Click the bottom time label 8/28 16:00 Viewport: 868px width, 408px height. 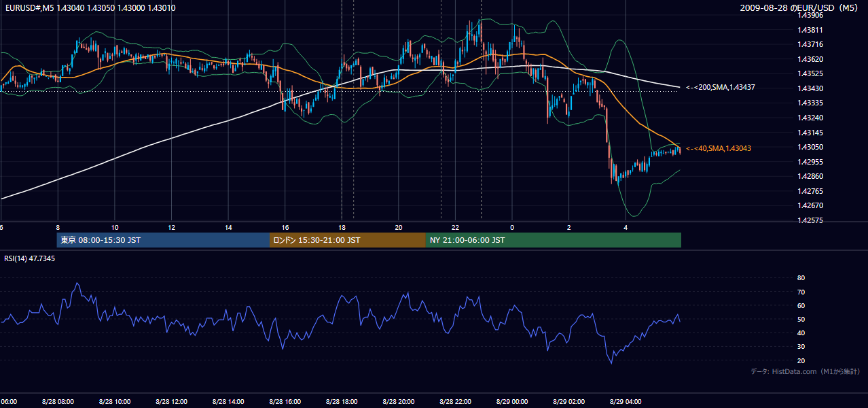[x=285, y=401]
